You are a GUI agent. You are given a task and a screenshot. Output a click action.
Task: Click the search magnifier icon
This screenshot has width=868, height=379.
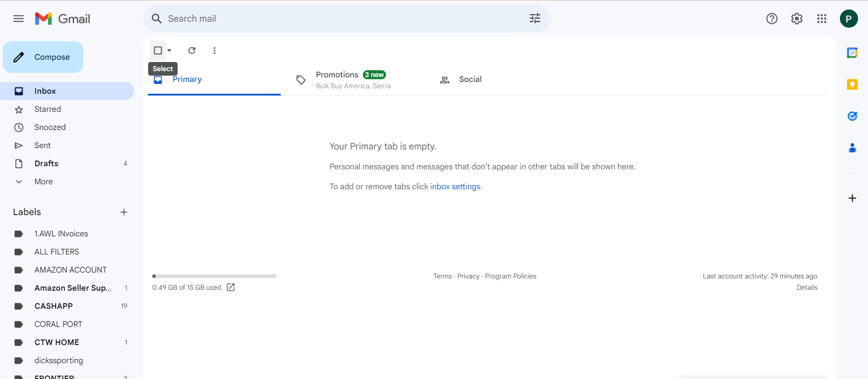click(157, 19)
